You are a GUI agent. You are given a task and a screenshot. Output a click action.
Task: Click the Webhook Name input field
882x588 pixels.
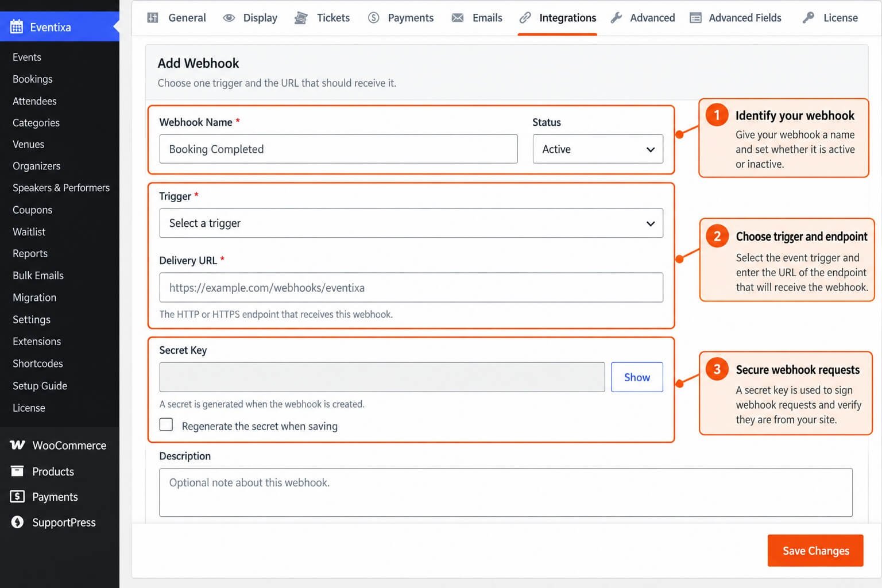338,149
